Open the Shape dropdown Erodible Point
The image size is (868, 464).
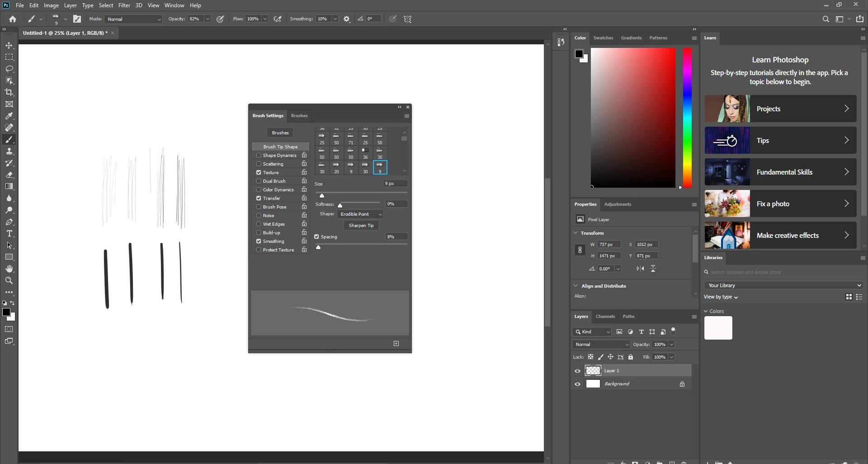tap(361, 214)
